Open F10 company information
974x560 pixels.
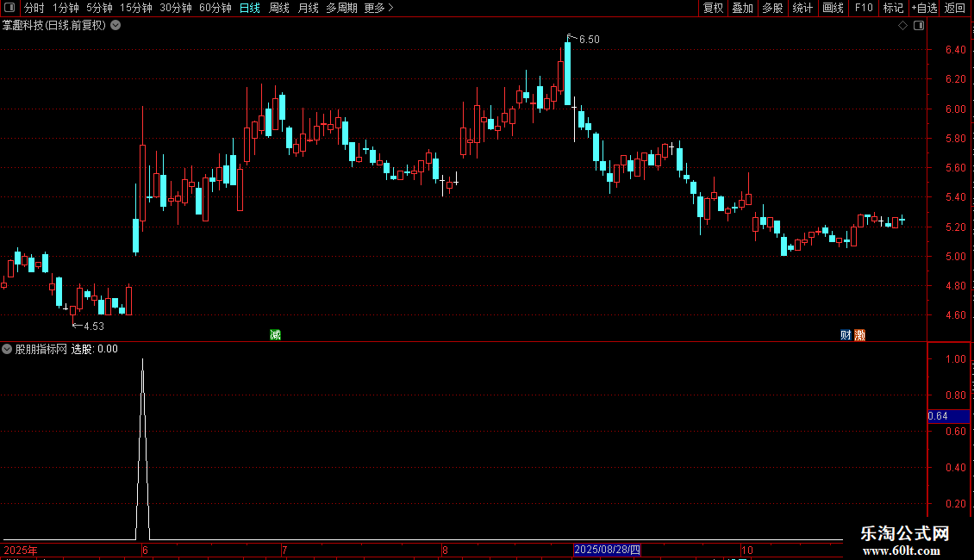pyautogui.click(x=864, y=8)
